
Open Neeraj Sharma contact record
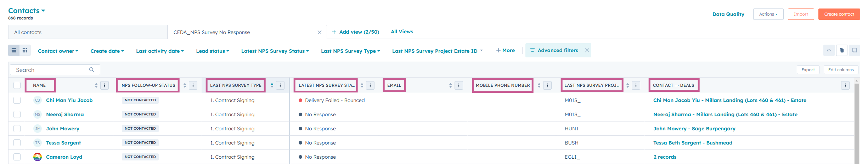(65, 114)
